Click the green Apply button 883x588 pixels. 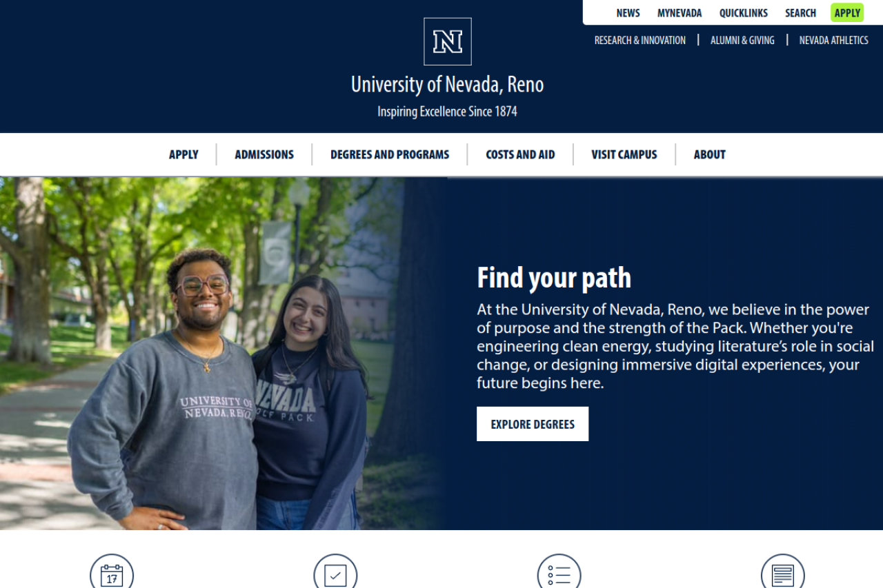[847, 13]
